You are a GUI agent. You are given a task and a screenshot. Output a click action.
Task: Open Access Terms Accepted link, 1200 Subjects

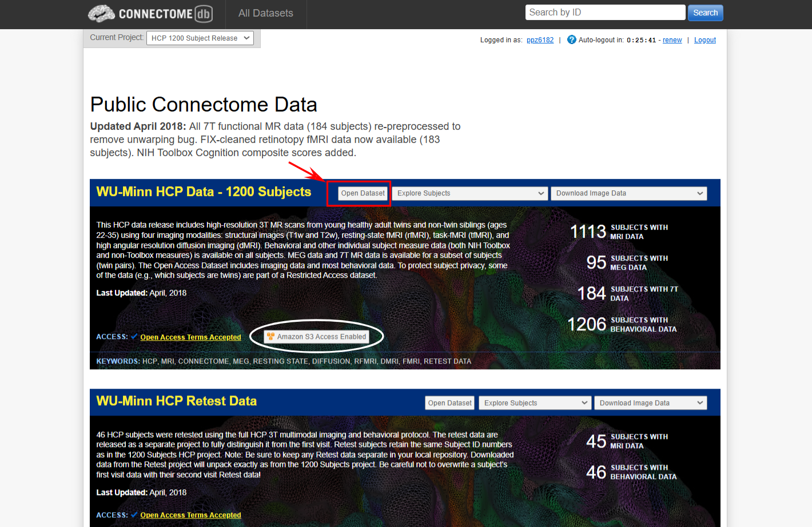coord(190,337)
